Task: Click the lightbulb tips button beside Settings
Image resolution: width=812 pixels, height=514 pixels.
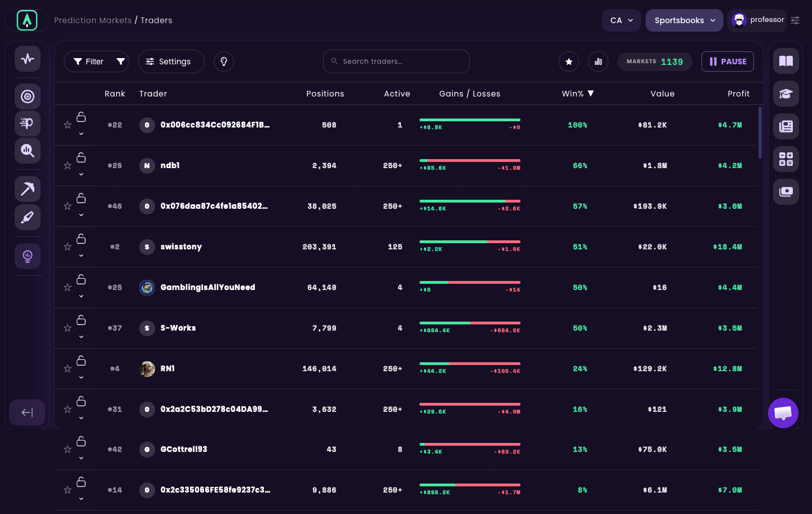Action: 224,61
